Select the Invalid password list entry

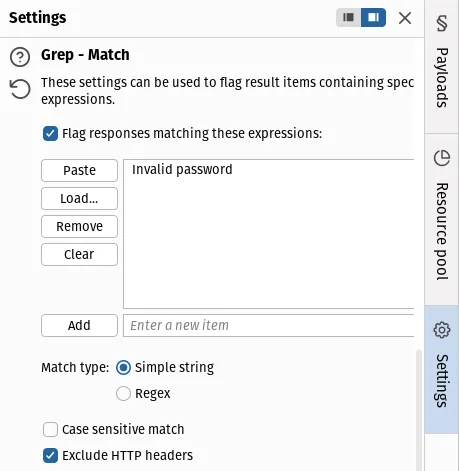(x=182, y=169)
